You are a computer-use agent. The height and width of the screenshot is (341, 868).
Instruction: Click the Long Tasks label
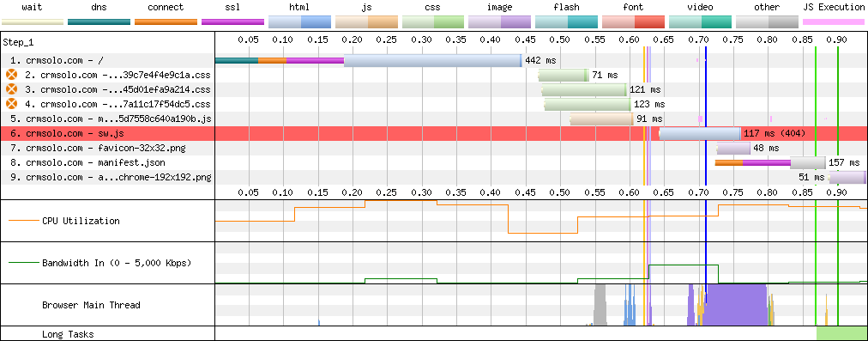[x=68, y=334]
